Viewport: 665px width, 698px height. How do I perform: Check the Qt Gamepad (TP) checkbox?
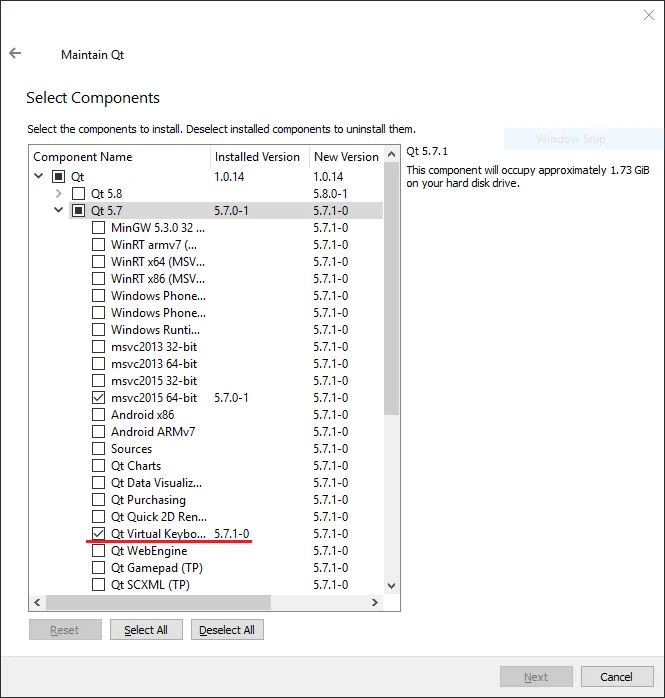tap(98, 568)
